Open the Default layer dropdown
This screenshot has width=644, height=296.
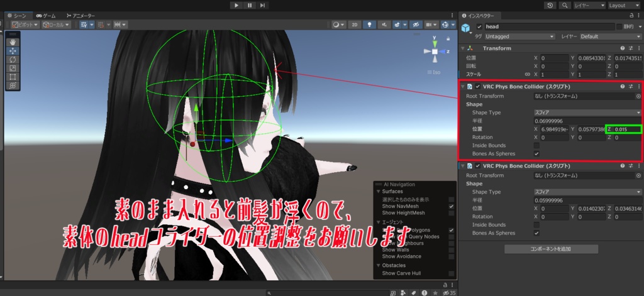click(610, 36)
